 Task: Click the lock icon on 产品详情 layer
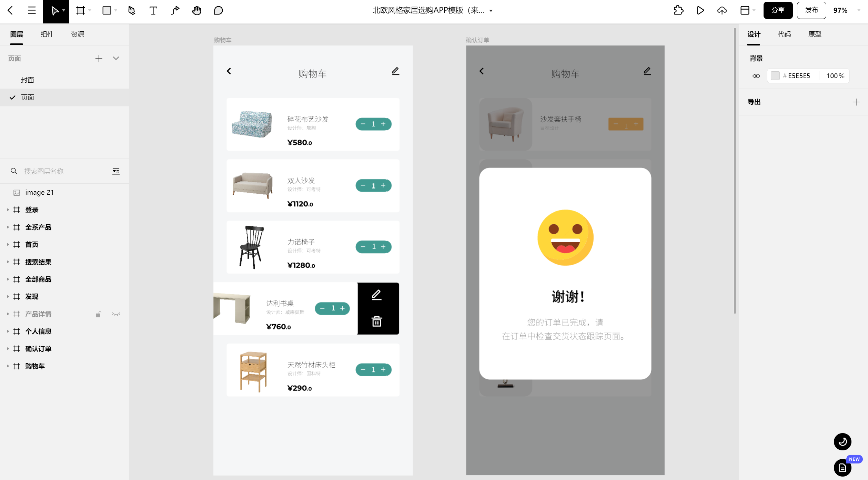point(98,314)
